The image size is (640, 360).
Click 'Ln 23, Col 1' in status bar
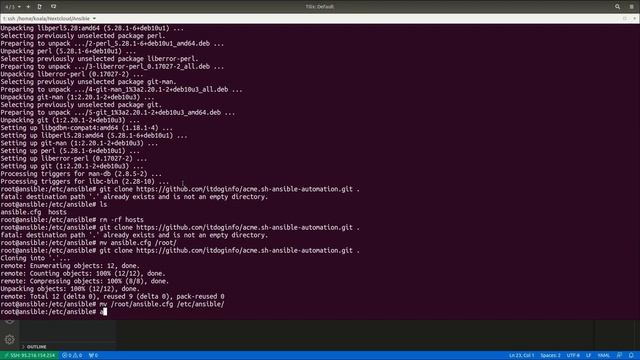coord(521,355)
